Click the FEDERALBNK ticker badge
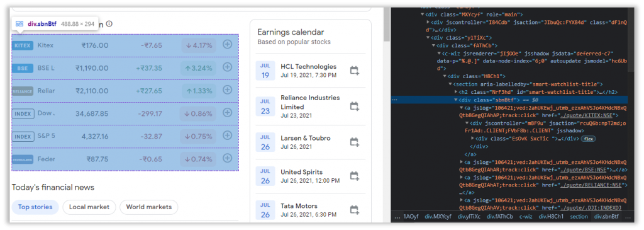 (23, 159)
